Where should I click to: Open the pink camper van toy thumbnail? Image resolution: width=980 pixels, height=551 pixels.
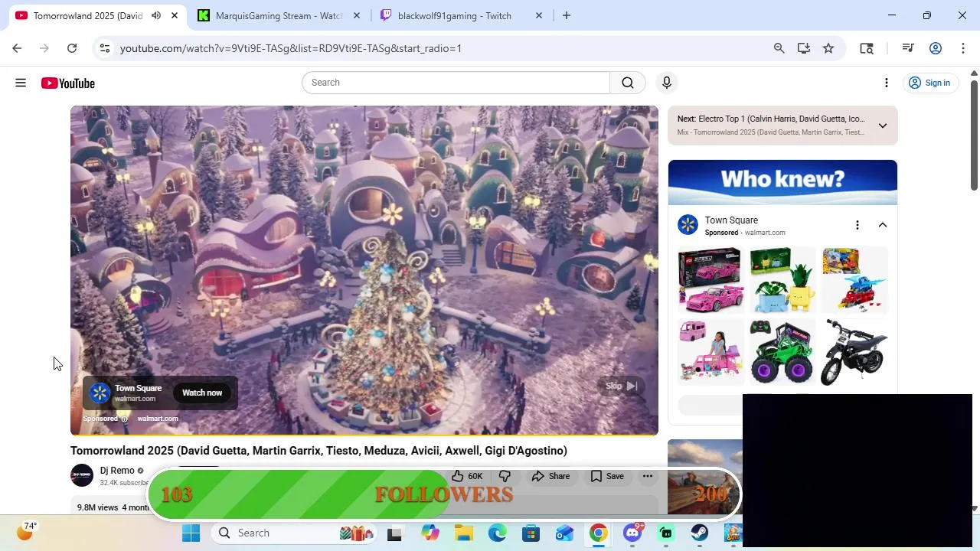point(710,351)
